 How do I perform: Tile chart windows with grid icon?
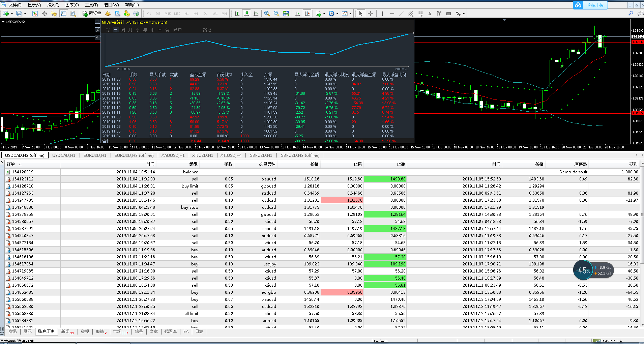[x=286, y=13]
